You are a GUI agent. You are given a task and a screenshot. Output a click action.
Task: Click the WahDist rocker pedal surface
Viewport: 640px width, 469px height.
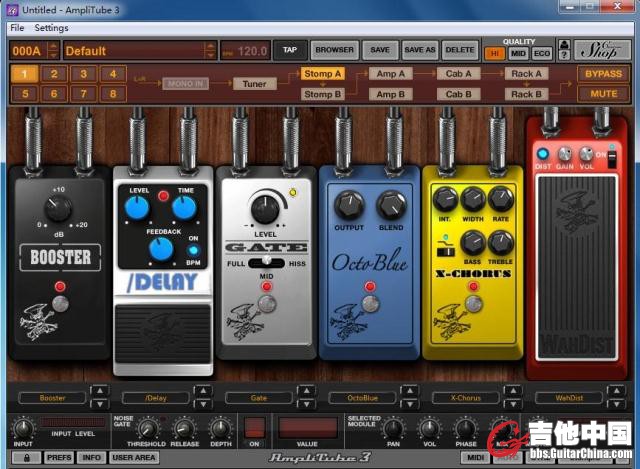(576, 267)
